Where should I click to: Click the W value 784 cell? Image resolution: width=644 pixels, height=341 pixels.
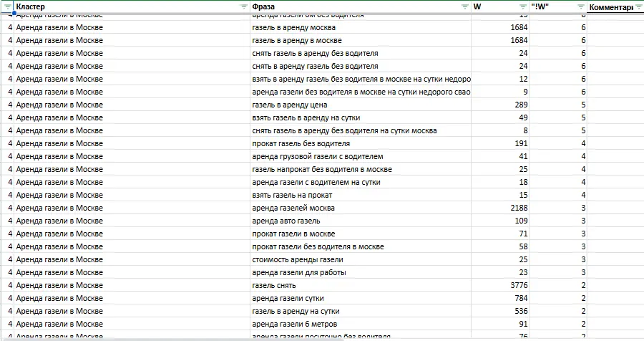point(499,298)
